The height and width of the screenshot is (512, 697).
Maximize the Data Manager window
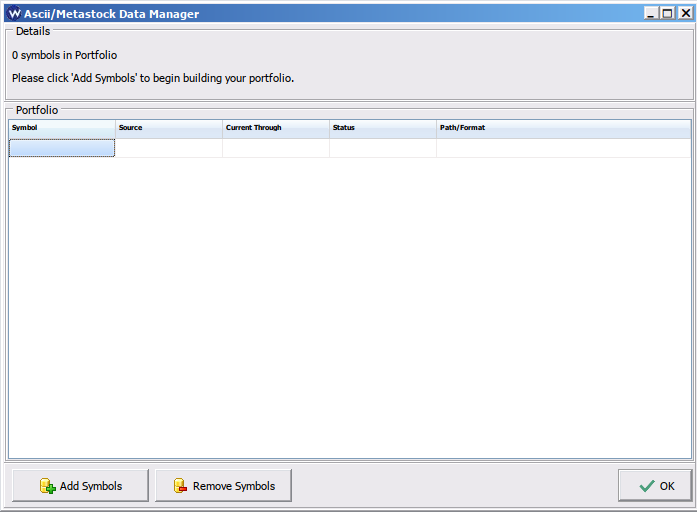pyautogui.click(x=668, y=13)
